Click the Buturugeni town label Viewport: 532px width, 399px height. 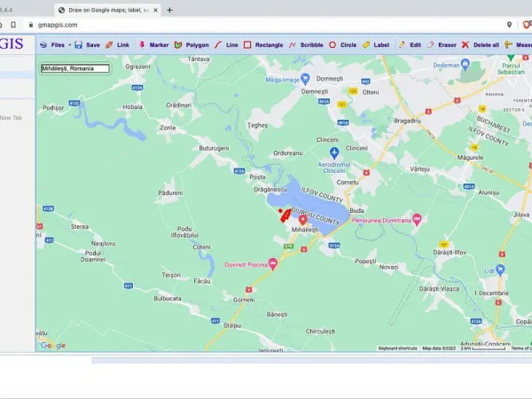coord(214,148)
